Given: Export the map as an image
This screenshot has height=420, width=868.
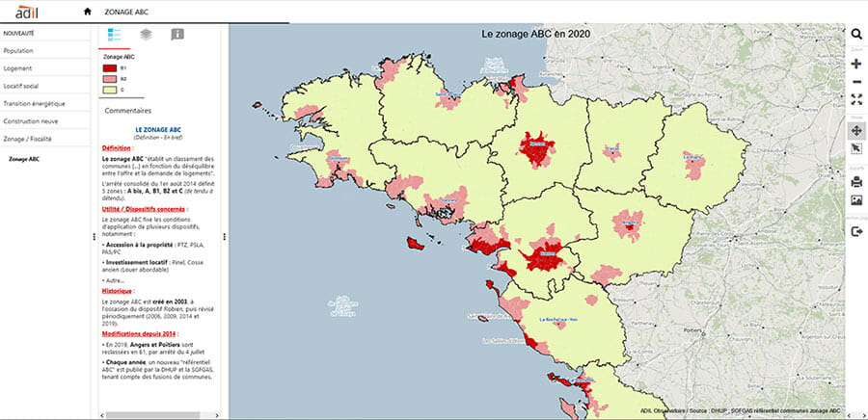Looking at the screenshot, I should click(856, 200).
